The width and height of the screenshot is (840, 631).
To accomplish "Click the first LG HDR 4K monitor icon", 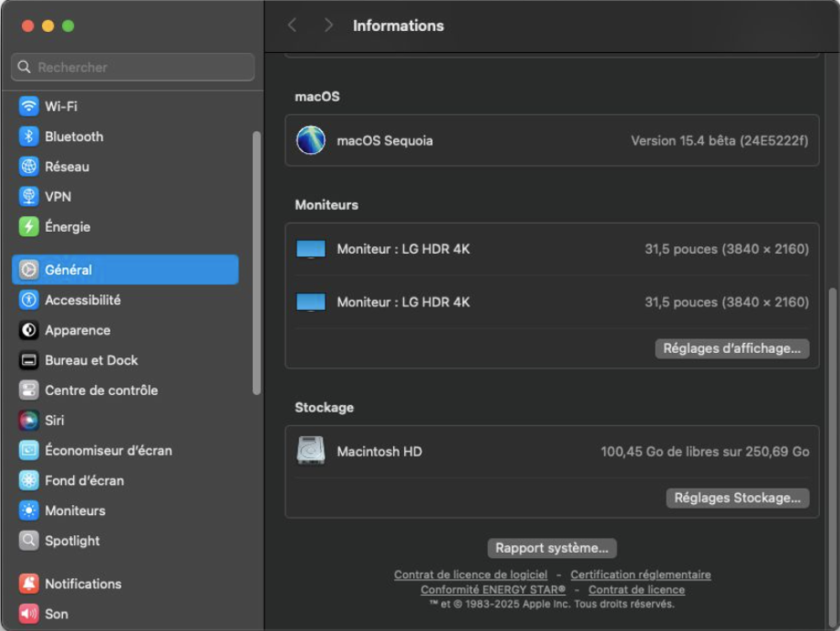I will [x=311, y=249].
